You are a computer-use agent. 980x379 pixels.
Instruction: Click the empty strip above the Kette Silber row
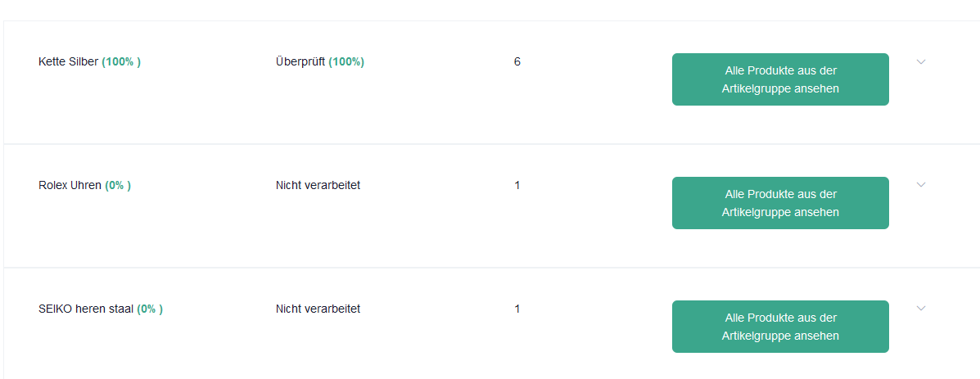[490, 10]
